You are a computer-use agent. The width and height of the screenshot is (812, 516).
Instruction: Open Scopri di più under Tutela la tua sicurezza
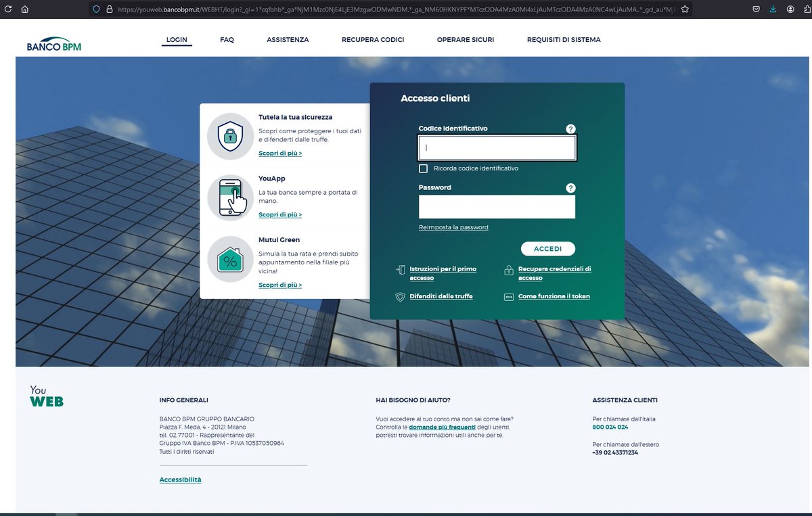[x=280, y=154]
